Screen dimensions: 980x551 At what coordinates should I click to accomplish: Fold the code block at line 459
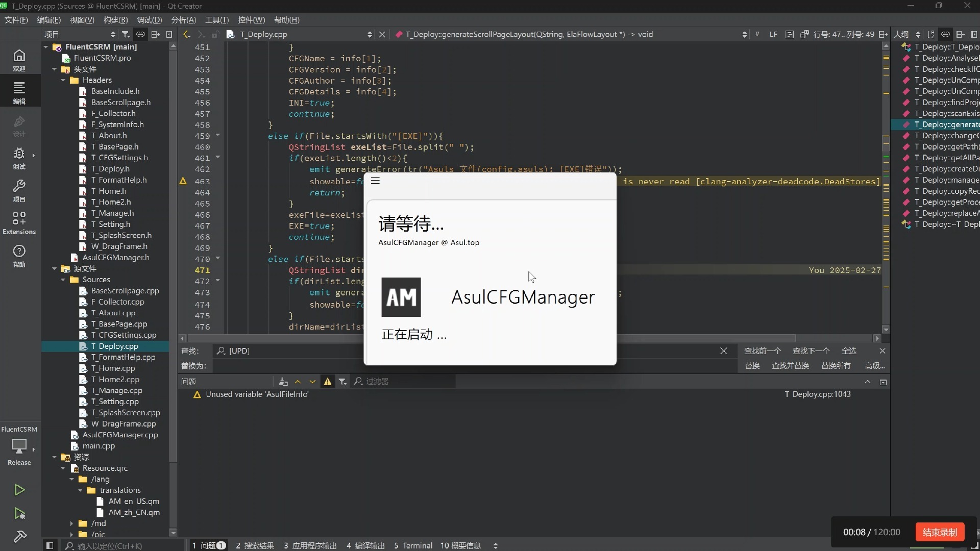pos(218,135)
